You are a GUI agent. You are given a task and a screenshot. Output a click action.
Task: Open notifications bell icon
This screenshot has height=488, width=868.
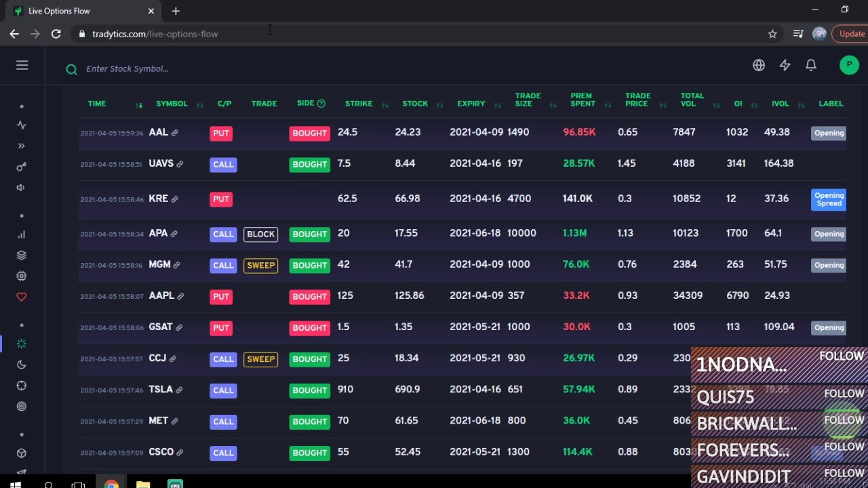(811, 65)
